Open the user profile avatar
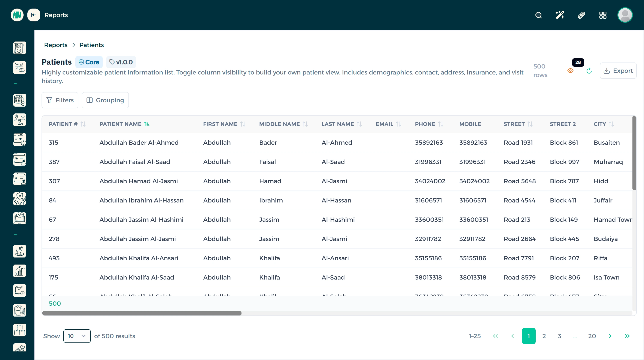 pyautogui.click(x=625, y=15)
